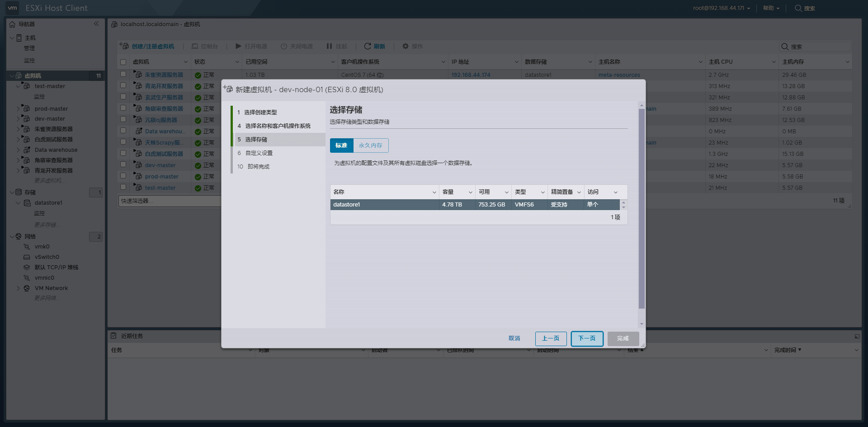
Task: Open 天蛛Scrapy服 virtual machine link
Action: [x=165, y=142]
